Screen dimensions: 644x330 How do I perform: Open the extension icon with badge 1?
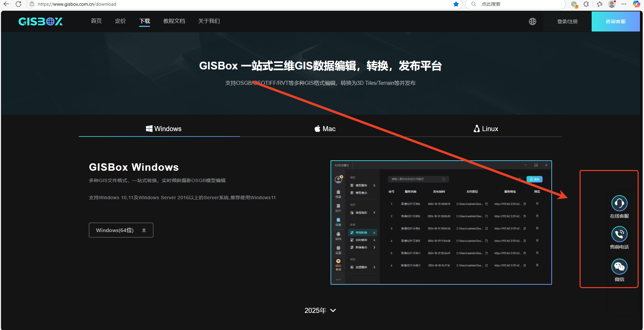574,4
